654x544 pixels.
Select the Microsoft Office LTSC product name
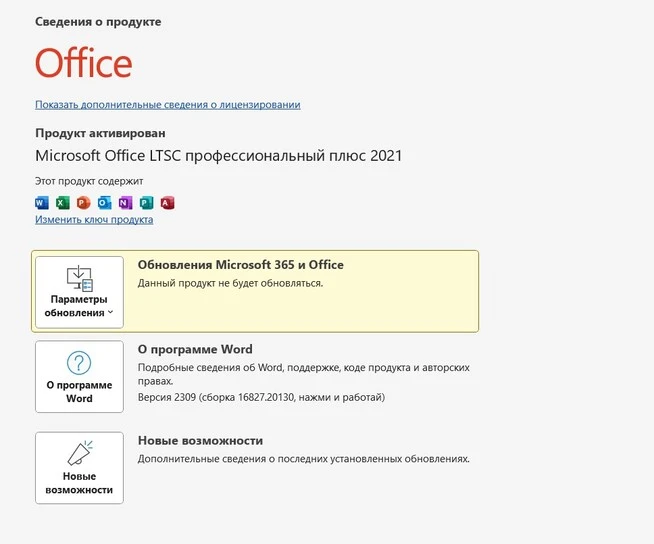(x=219, y=156)
